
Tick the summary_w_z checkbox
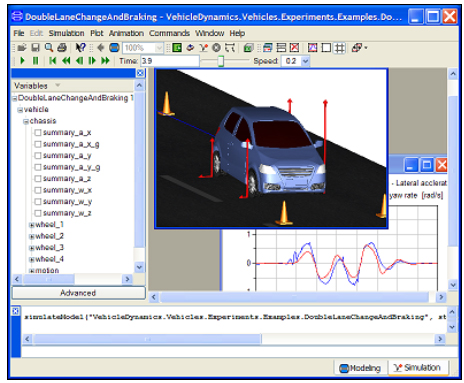coord(38,213)
